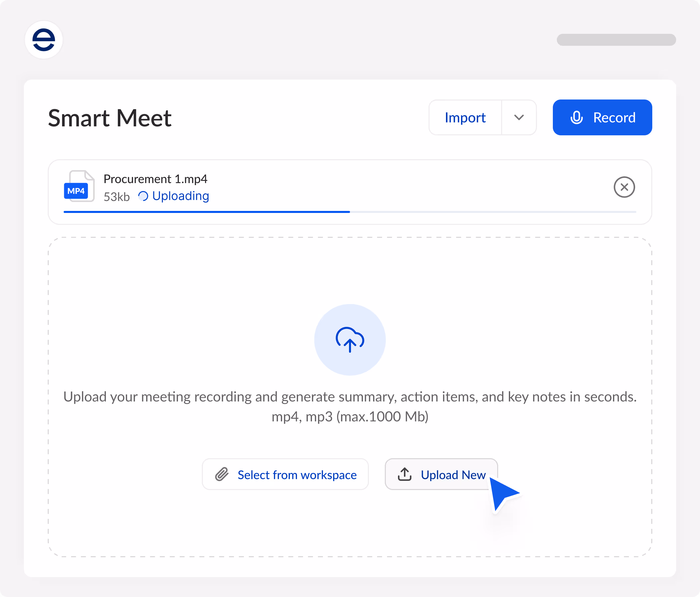This screenshot has height=597, width=700.
Task: Click the Procurement 1.mp4 file name
Action: pyautogui.click(x=155, y=179)
